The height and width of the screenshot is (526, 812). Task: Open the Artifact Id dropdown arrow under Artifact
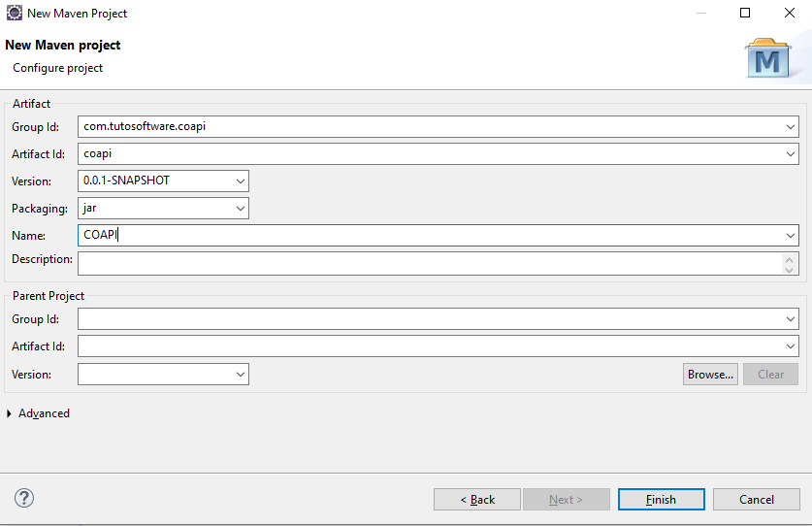coord(791,154)
